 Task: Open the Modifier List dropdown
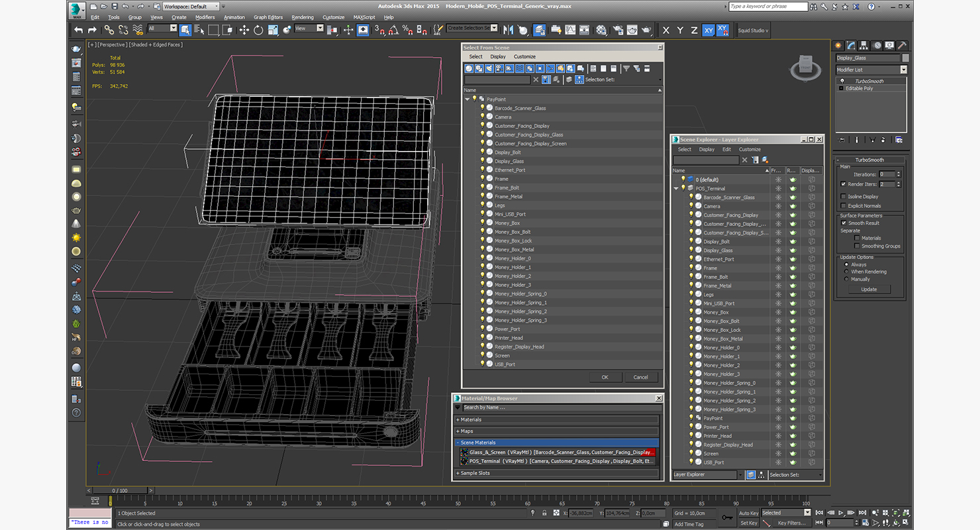coord(871,70)
